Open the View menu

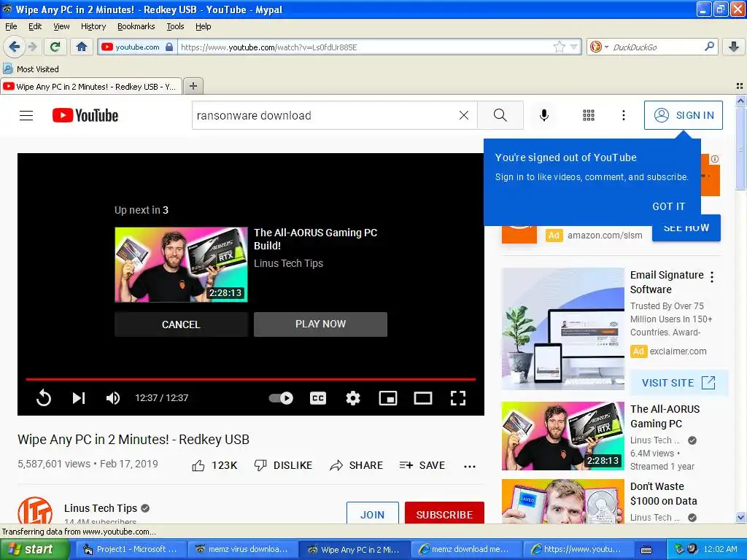pos(61,26)
